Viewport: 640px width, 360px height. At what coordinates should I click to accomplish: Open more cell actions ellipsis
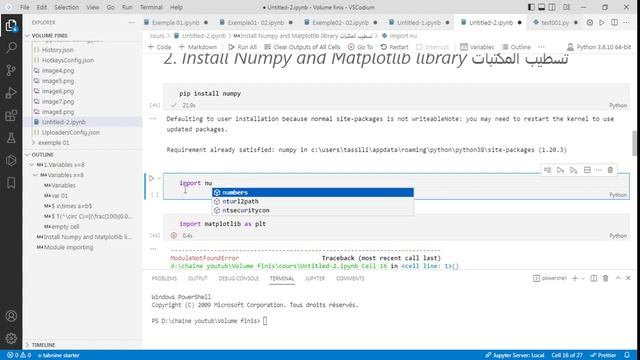click(x=599, y=170)
